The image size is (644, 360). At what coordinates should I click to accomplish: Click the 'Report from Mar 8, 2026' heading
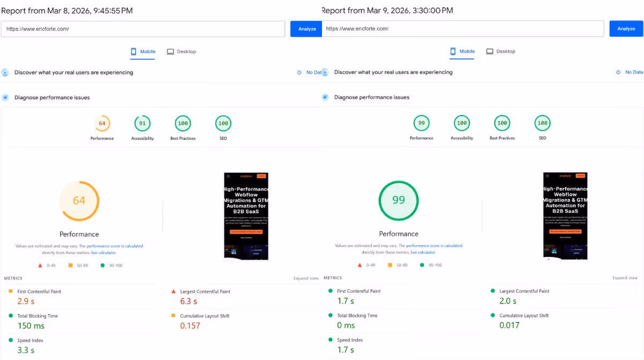pos(67,11)
